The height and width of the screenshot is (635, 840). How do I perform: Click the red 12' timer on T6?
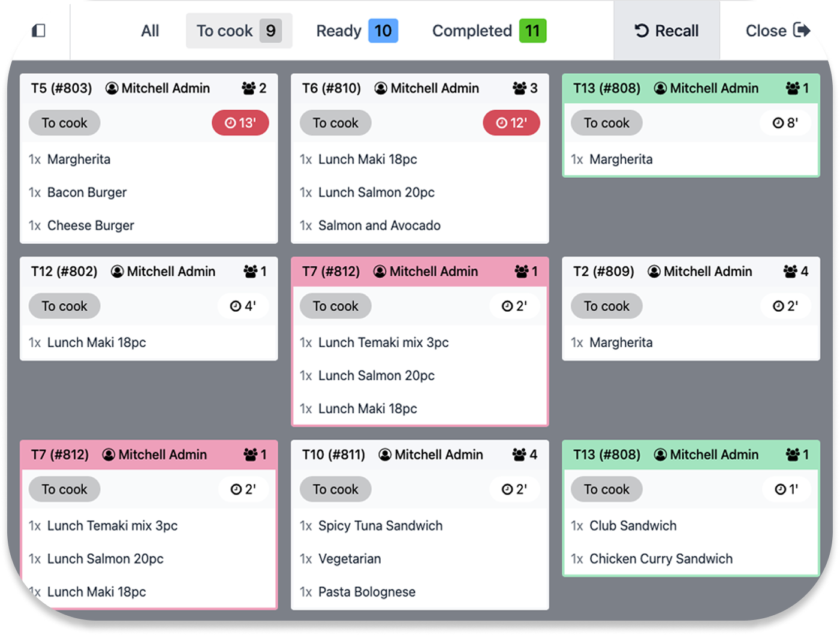pyautogui.click(x=511, y=123)
